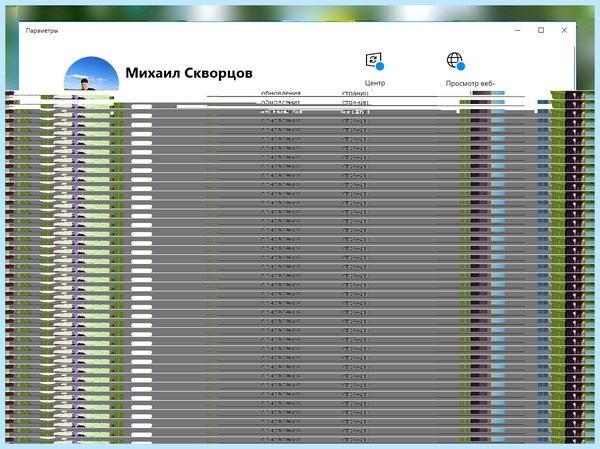Open the Windows Update center icon
The height and width of the screenshot is (449, 600).
coord(374,61)
